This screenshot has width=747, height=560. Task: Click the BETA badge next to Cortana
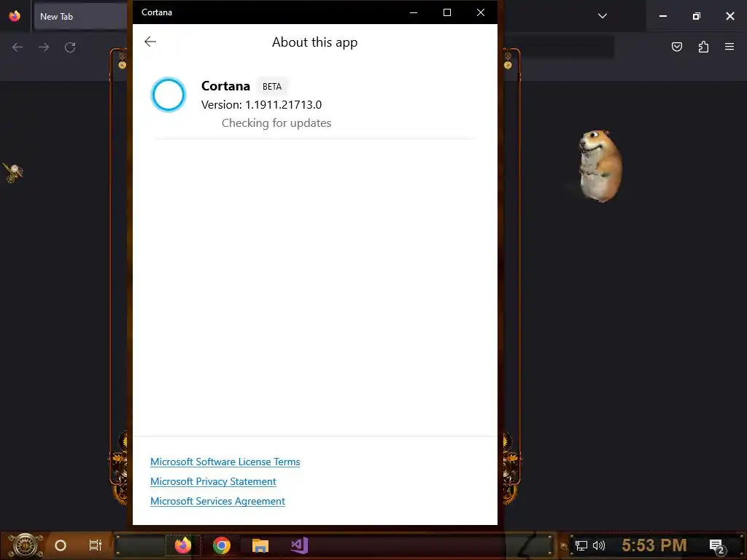point(272,87)
